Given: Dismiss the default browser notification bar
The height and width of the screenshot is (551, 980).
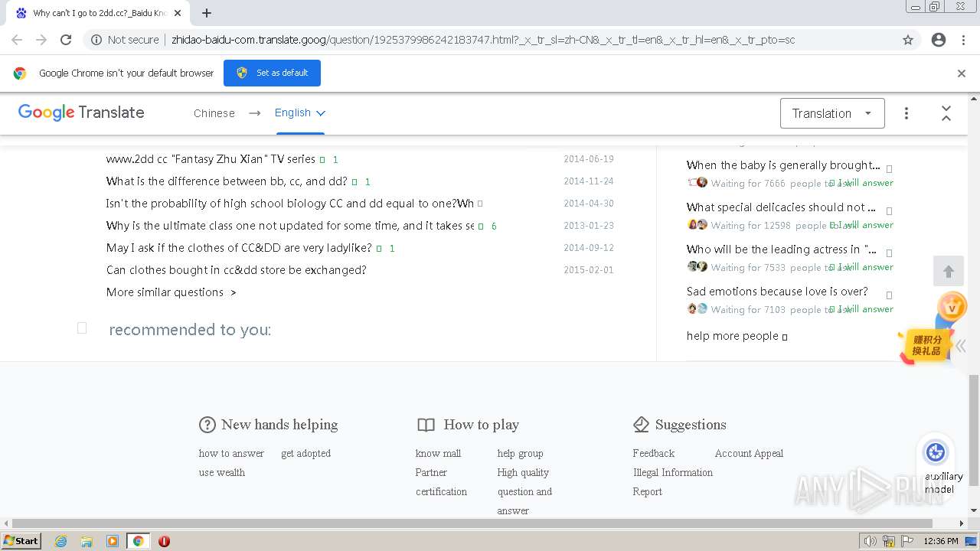Looking at the screenshot, I should coord(962,73).
